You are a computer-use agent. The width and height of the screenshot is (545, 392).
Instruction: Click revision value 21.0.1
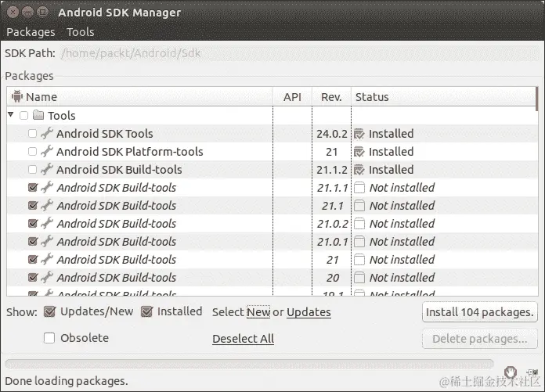tap(332, 242)
